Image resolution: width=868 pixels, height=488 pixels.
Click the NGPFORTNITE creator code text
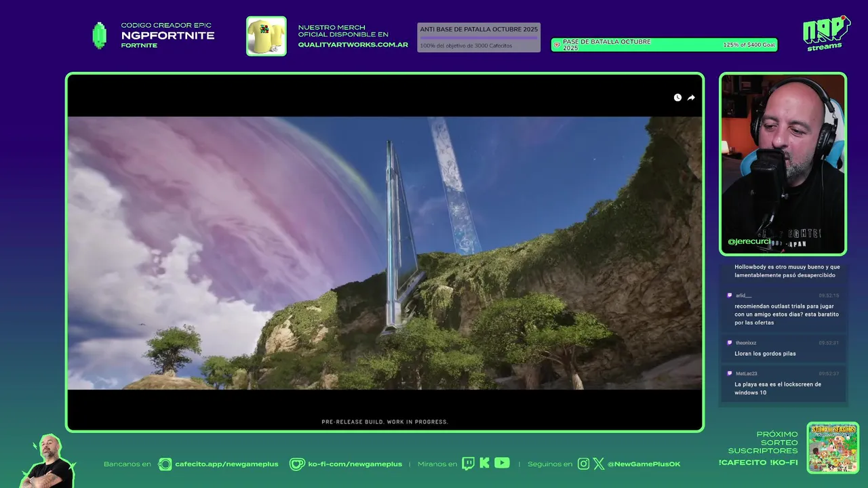pos(168,35)
